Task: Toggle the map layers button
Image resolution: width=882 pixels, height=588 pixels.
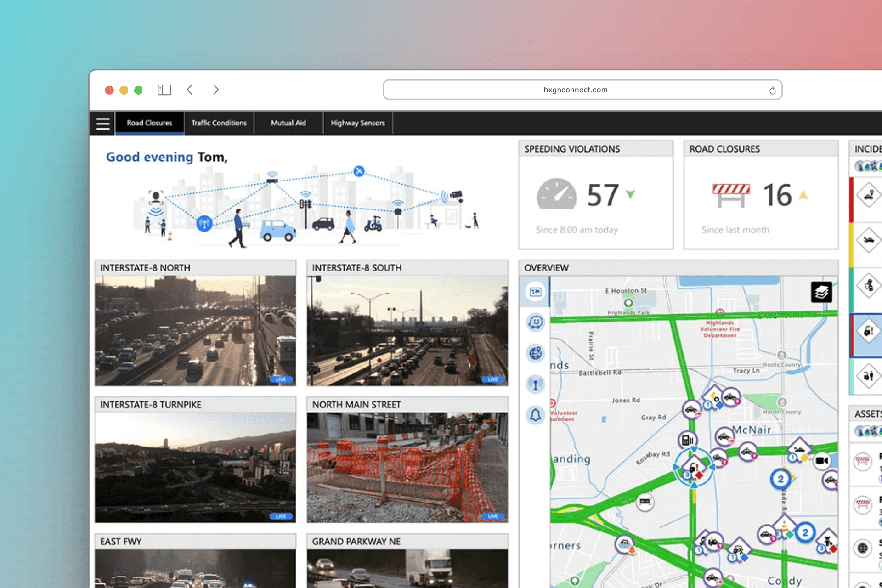Action: click(x=821, y=292)
